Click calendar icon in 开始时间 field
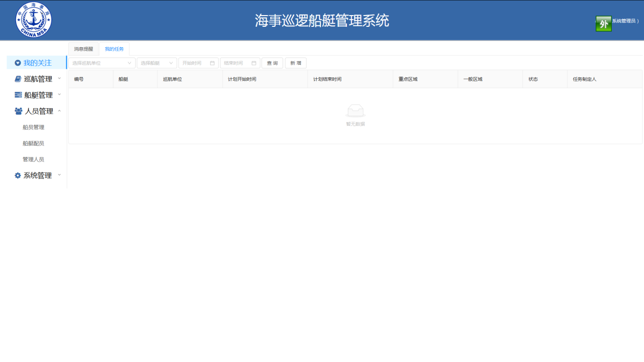 pyautogui.click(x=212, y=63)
